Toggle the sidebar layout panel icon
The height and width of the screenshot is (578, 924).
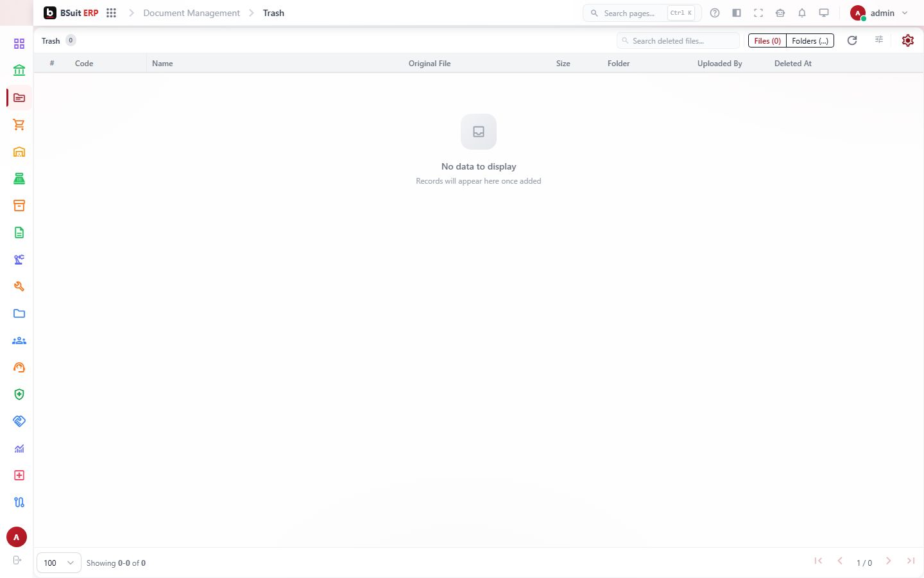pyautogui.click(x=737, y=13)
